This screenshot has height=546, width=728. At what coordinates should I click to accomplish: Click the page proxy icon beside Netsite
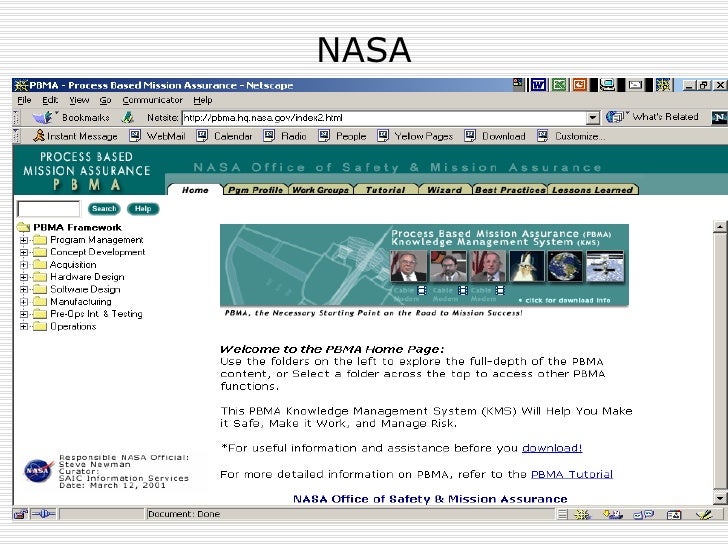tap(128, 117)
